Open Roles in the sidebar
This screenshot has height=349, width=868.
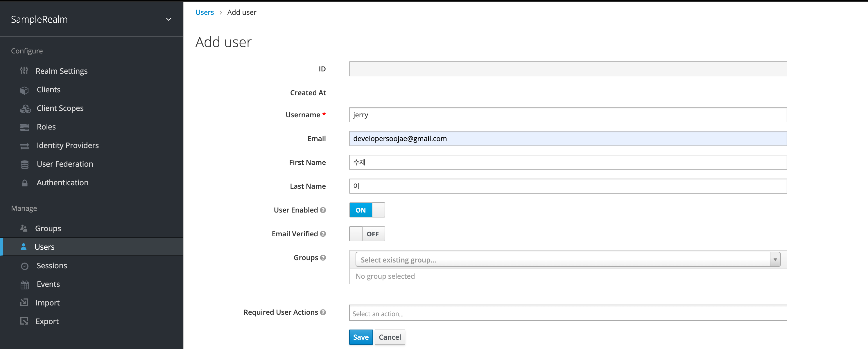point(46,127)
